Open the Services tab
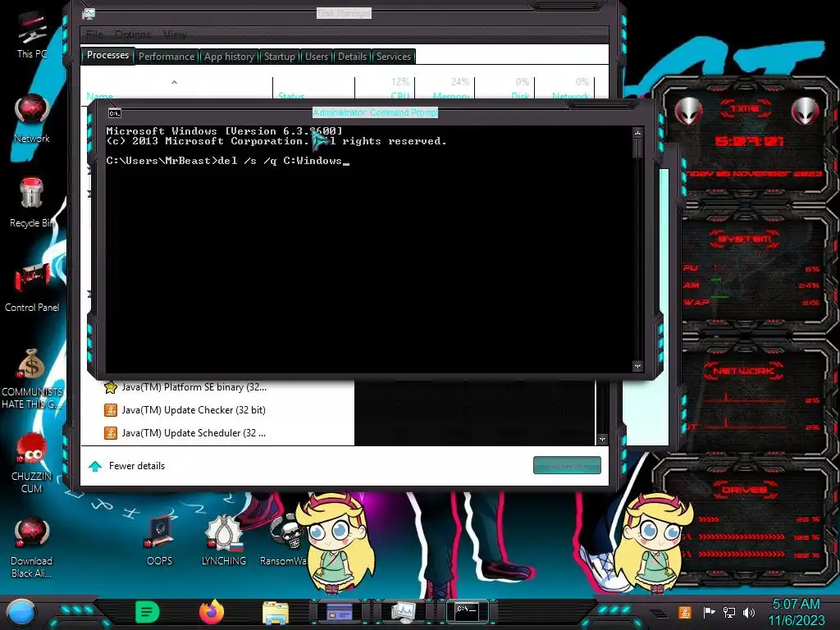 tap(394, 57)
